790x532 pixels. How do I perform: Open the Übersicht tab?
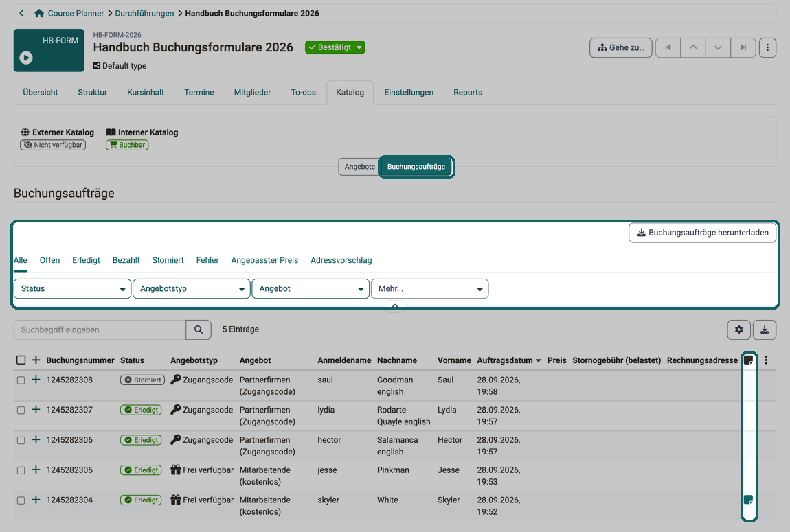click(41, 92)
